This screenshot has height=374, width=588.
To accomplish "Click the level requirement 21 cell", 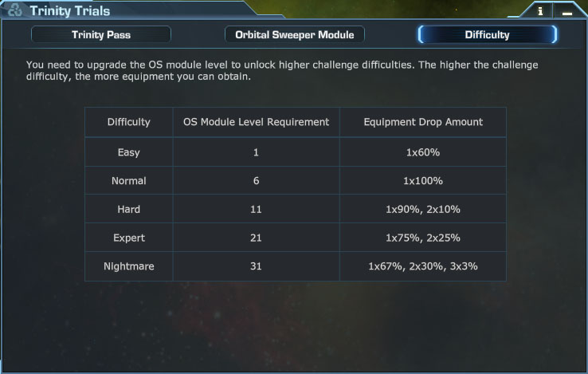I will click(x=256, y=238).
